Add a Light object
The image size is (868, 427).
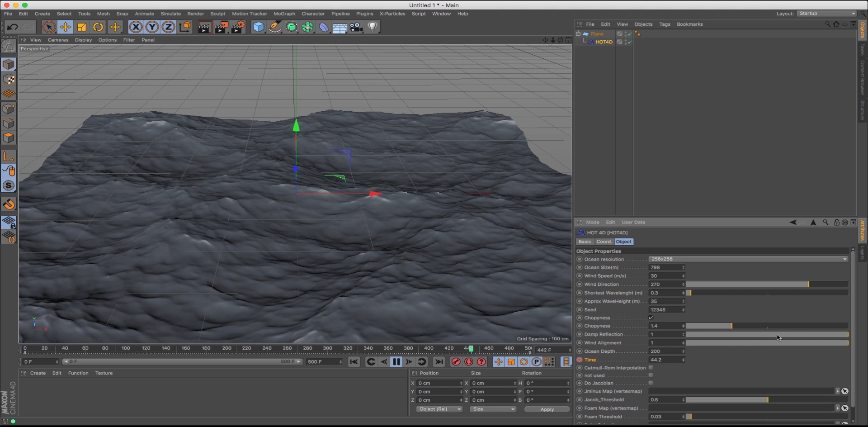coord(373,27)
